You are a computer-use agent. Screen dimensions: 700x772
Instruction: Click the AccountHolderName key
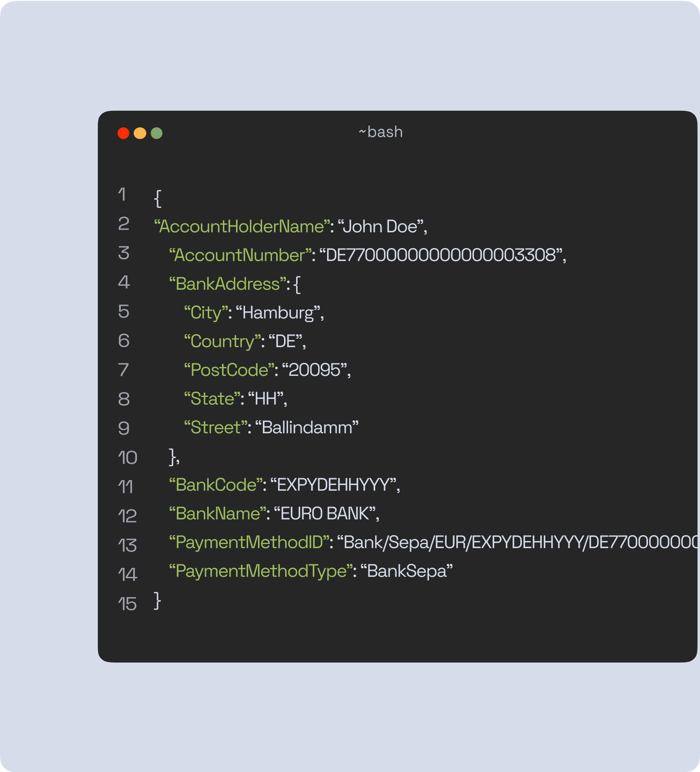pos(242,227)
